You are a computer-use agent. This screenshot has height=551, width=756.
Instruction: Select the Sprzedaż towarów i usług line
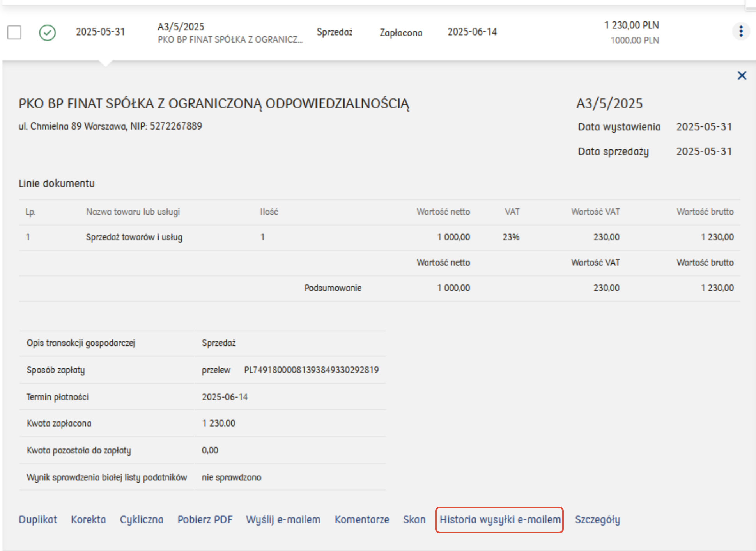(x=134, y=237)
